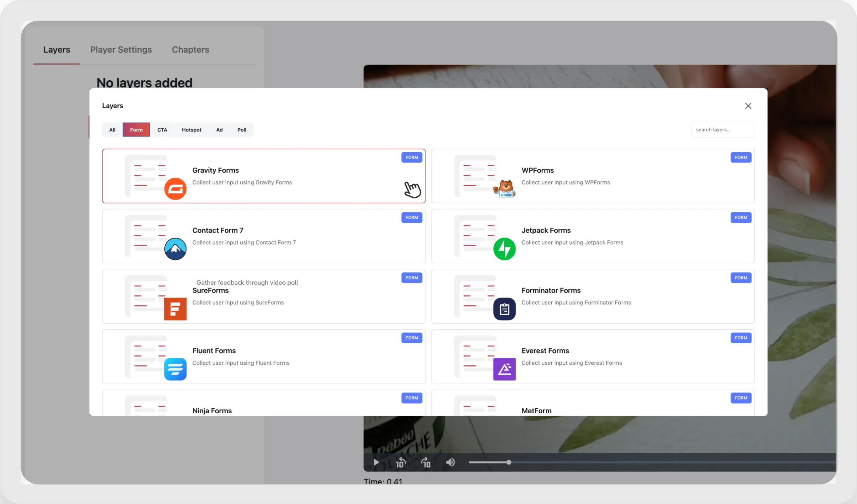The height and width of the screenshot is (504, 857).
Task: Click the Contact Form 7 mountain icon
Action: click(x=175, y=249)
